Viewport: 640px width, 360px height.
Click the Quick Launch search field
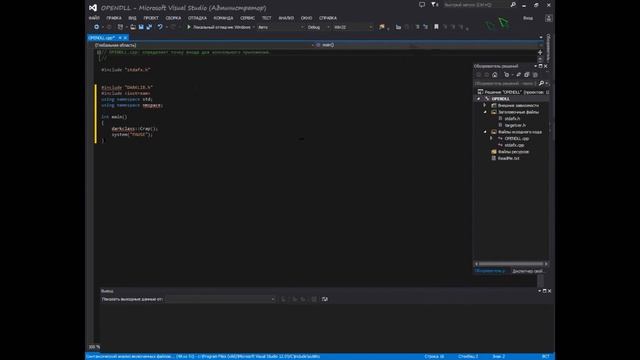(x=476, y=5)
